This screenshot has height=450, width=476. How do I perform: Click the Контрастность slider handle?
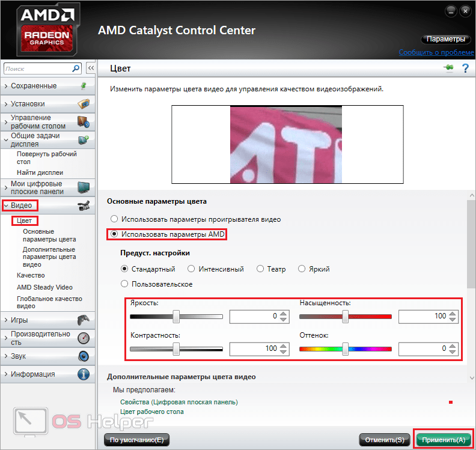tap(176, 349)
